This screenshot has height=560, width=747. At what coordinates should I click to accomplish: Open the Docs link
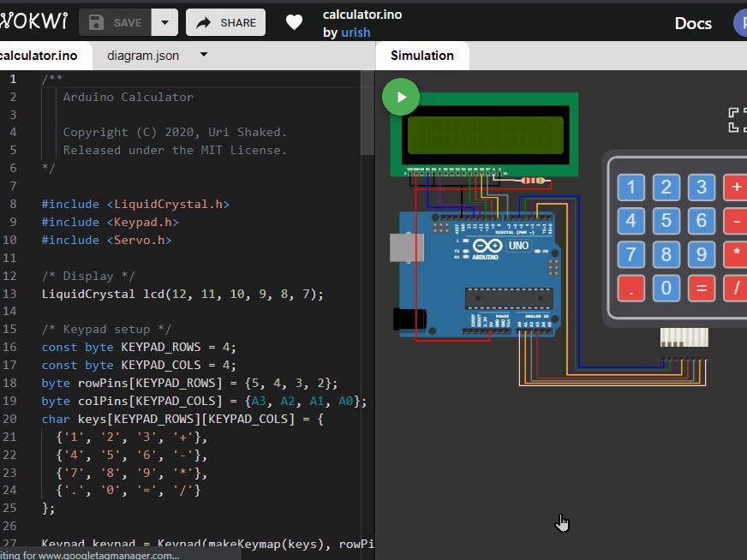click(692, 23)
